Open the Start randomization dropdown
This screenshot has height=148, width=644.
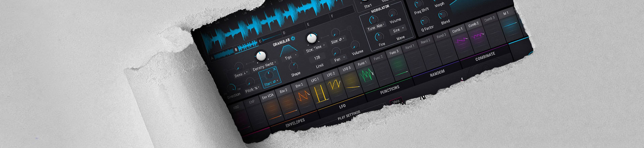point(271,83)
